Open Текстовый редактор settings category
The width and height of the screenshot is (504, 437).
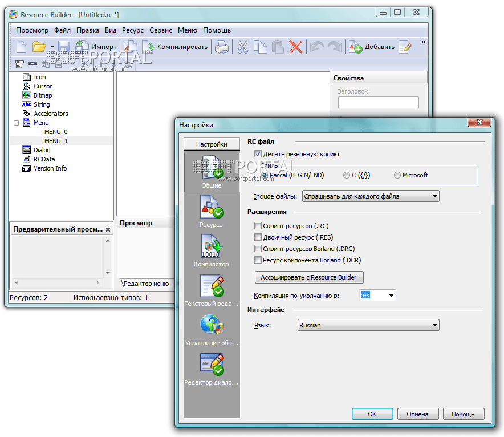212,290
